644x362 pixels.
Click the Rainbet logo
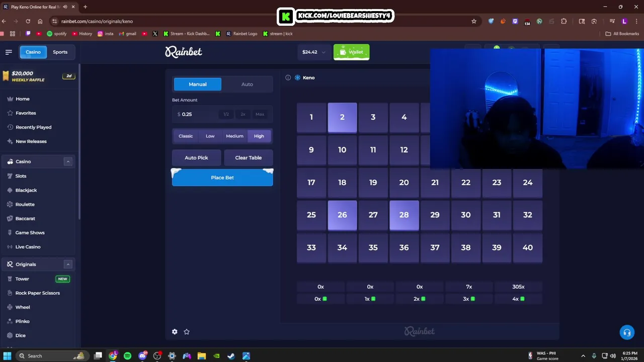(x=184, y=52)
